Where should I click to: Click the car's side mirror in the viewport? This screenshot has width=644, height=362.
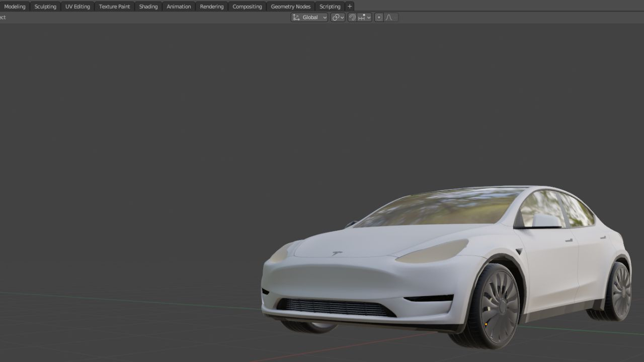(545, 221)
